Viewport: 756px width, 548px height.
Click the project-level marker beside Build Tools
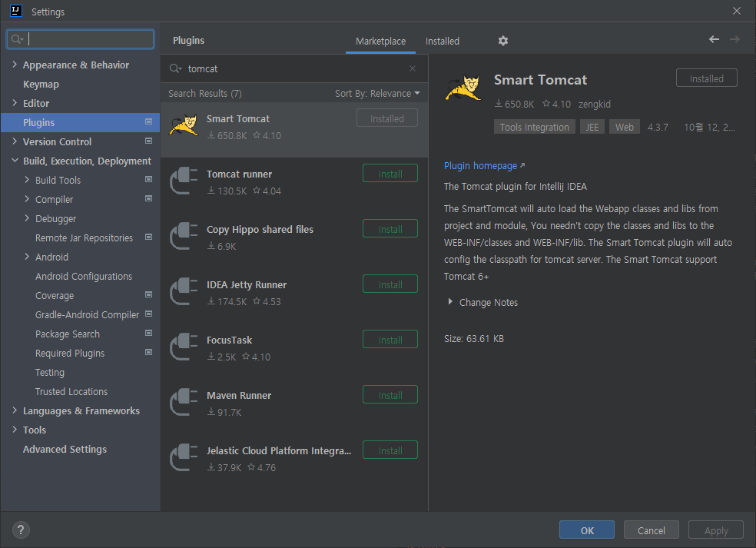[148, 179]
